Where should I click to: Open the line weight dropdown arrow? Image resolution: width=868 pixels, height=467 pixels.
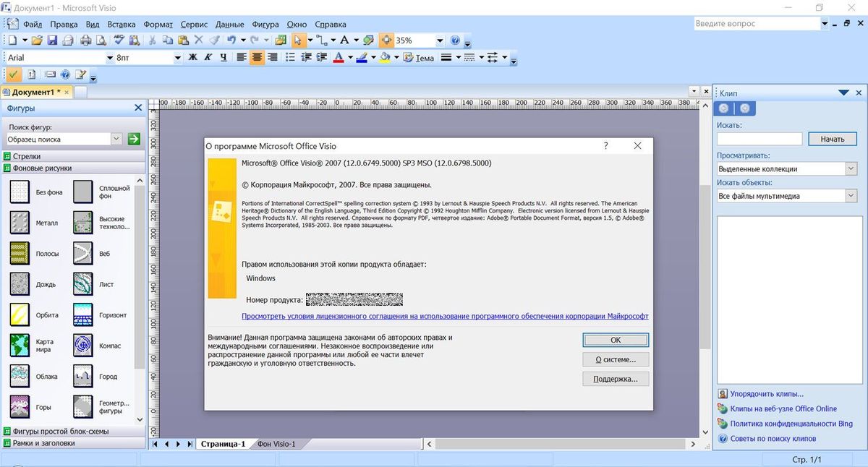[x=458, y=57]
